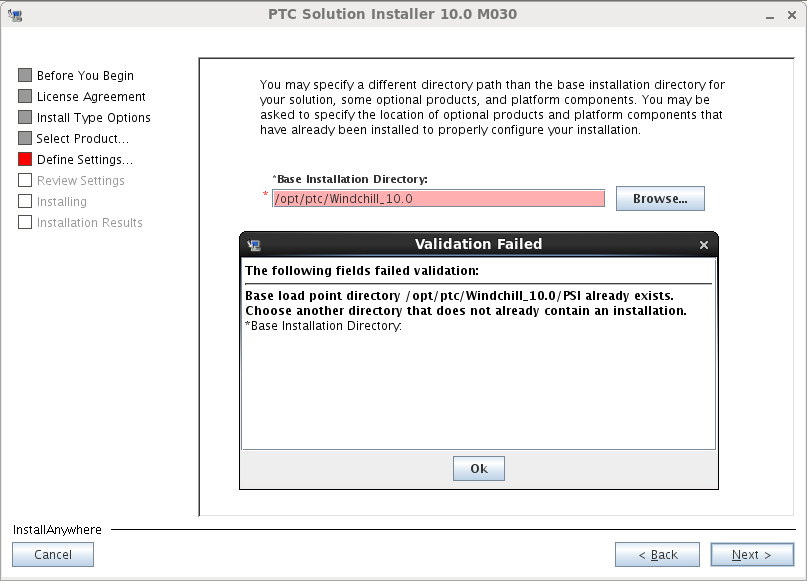Focus the Base Installation Directory text field
Screen dimensions: 807x581
[438, 199]
